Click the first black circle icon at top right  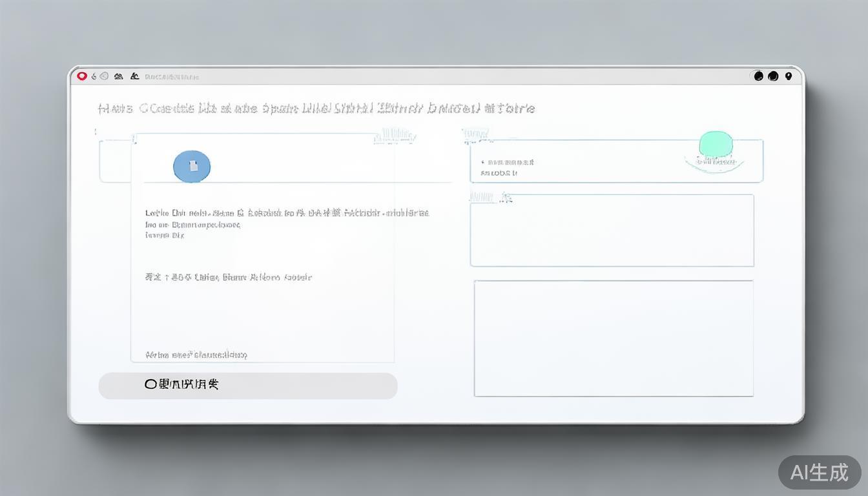[x=758, y=76]
